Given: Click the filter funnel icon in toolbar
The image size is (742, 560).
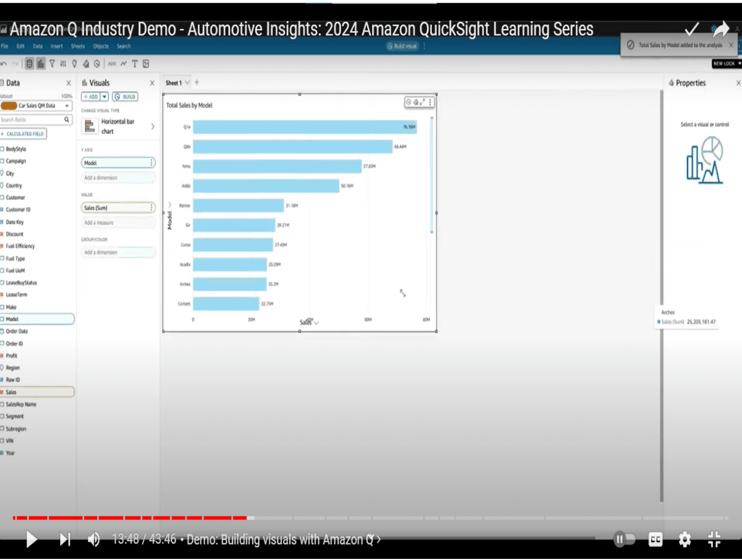Looking at the screenshot, I should (52, 64).
